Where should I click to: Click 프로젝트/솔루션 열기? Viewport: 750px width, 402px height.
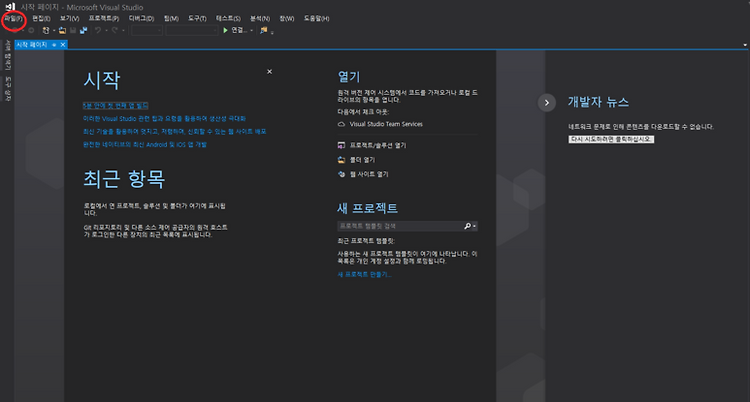[x=378, y=145]
